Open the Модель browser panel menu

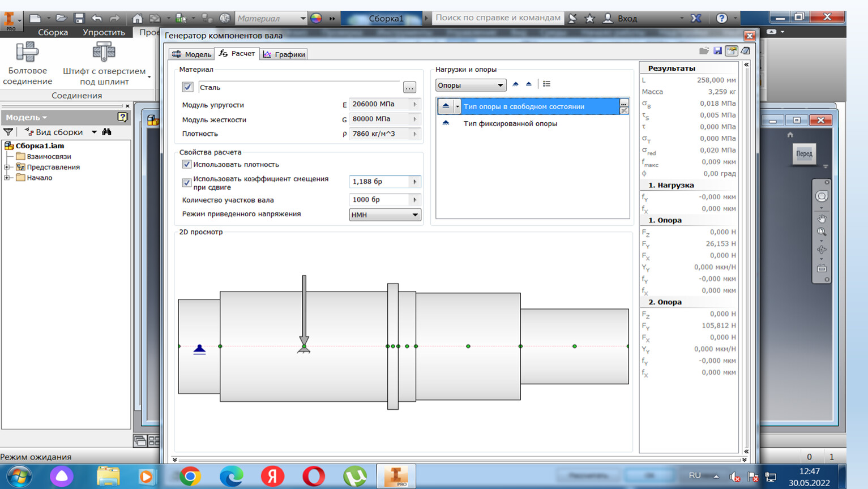27,117
